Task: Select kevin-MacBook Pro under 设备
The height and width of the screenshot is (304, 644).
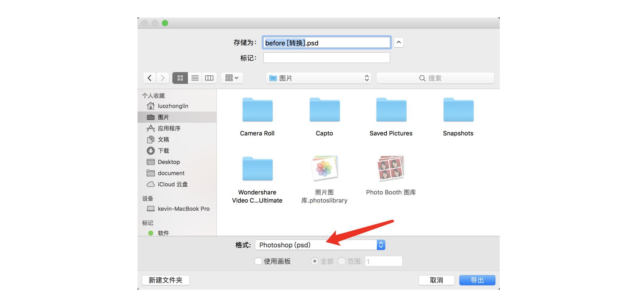Action: [x=184, y=208]
